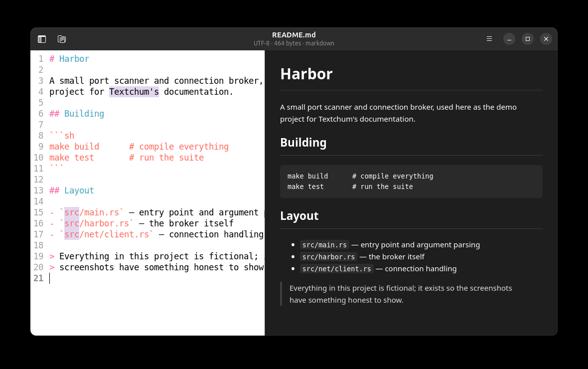The image size is (588, 369).
Task: Close the README.md window
Action: click(546, 39)
